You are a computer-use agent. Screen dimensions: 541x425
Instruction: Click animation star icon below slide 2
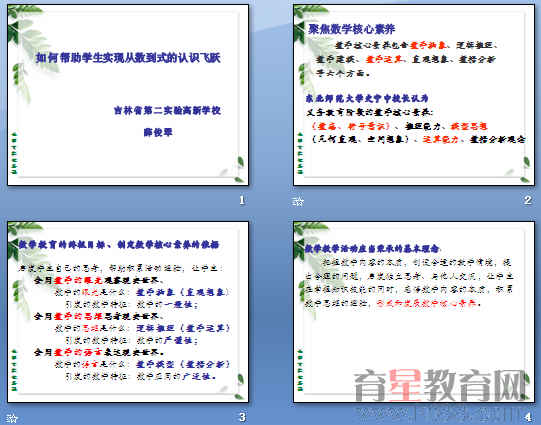tap(298, 201)
